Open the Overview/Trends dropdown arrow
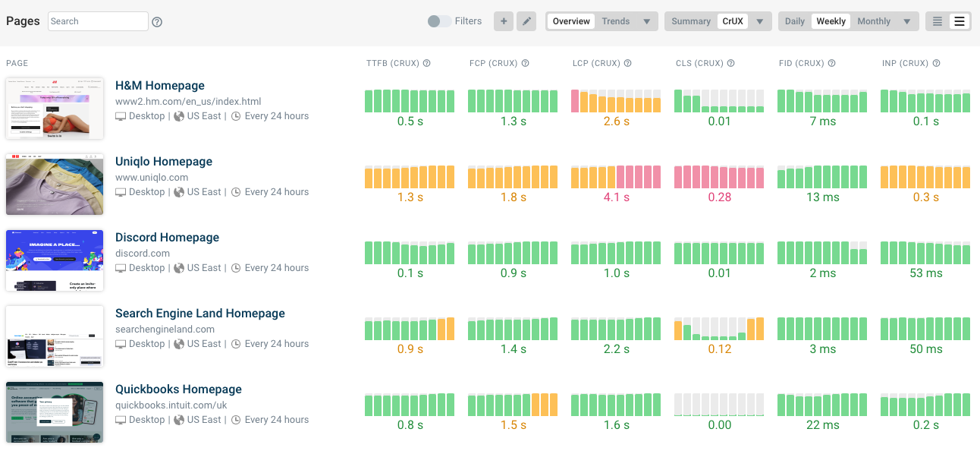Viewport: 980px width, 451px height. coord(647,21)
